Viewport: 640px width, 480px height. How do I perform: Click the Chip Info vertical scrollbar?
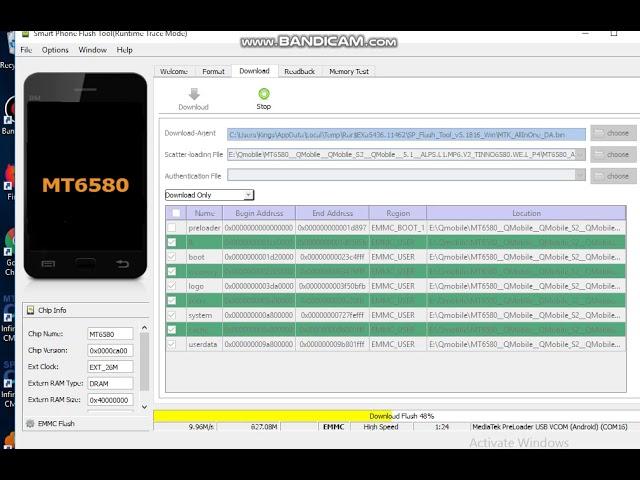(144, 362)
